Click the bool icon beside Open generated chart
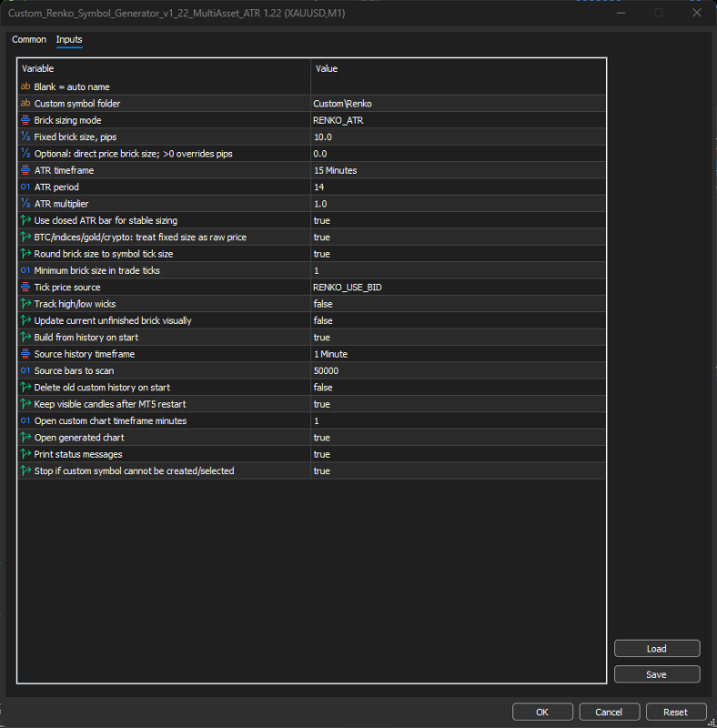The width and height of the screenshot is (717, 728). 25,438
